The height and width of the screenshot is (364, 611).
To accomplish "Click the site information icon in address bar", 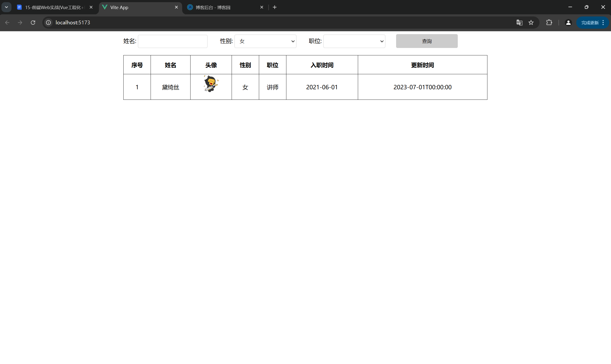I will tap(48, 23).
